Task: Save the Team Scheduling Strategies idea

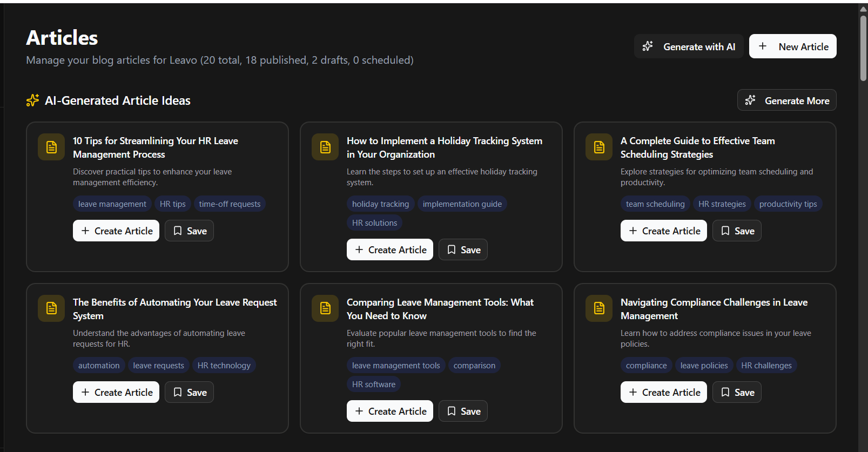Action: pos(737,231)
